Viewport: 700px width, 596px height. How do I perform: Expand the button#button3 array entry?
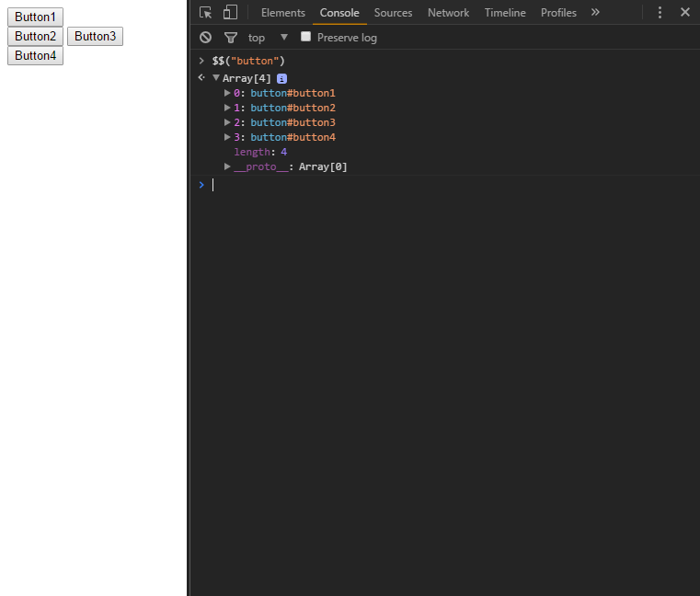pos(227,122)
